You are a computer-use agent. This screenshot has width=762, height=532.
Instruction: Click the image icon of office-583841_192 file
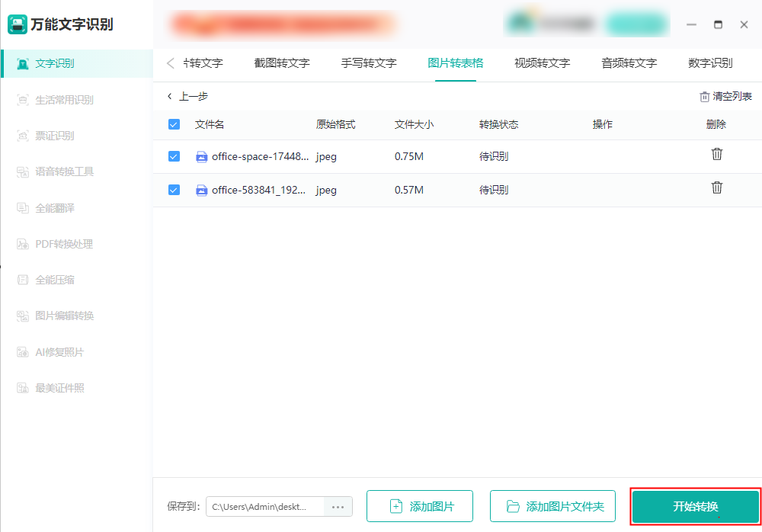202,190
